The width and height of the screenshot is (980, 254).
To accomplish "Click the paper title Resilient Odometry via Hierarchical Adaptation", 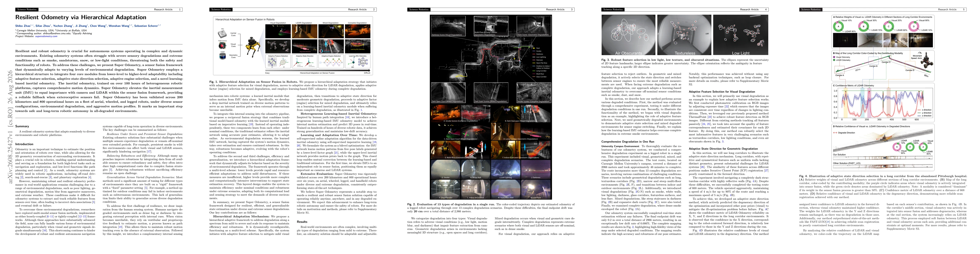I will click(81, 17).
